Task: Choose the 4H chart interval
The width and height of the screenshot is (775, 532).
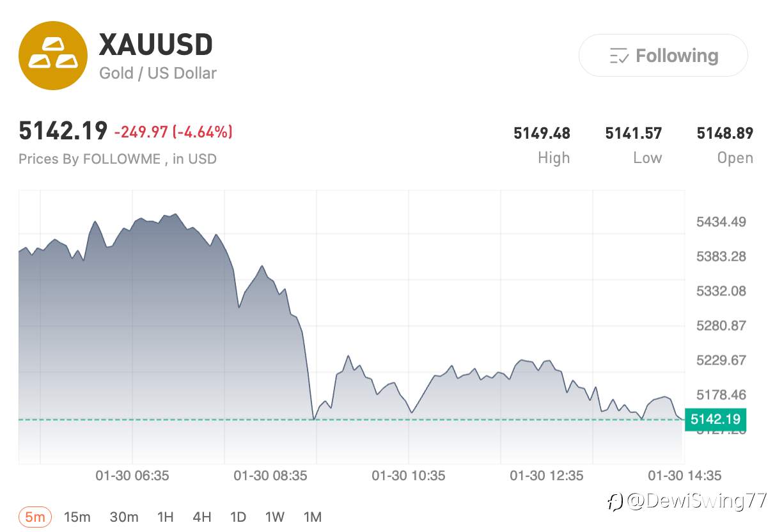Action: 202,517
